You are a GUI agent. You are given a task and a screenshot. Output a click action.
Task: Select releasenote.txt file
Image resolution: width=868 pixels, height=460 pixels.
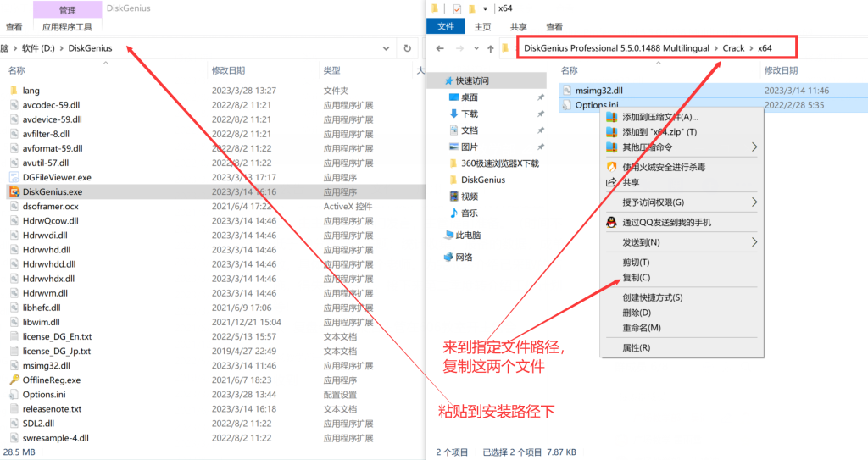click(52, 408)
